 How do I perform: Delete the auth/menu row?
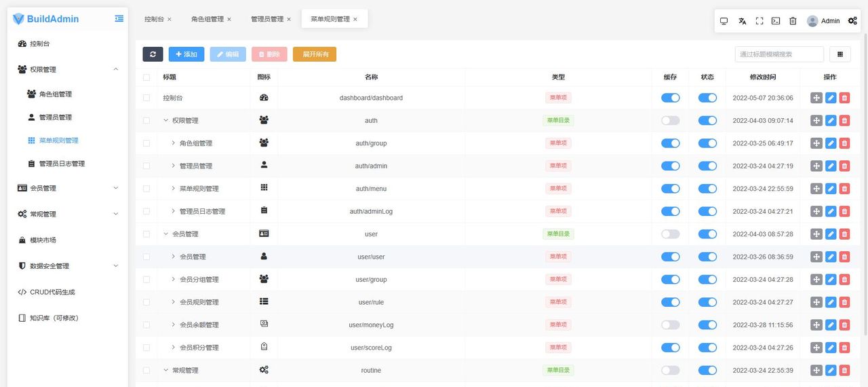click(x=844, y=189)
